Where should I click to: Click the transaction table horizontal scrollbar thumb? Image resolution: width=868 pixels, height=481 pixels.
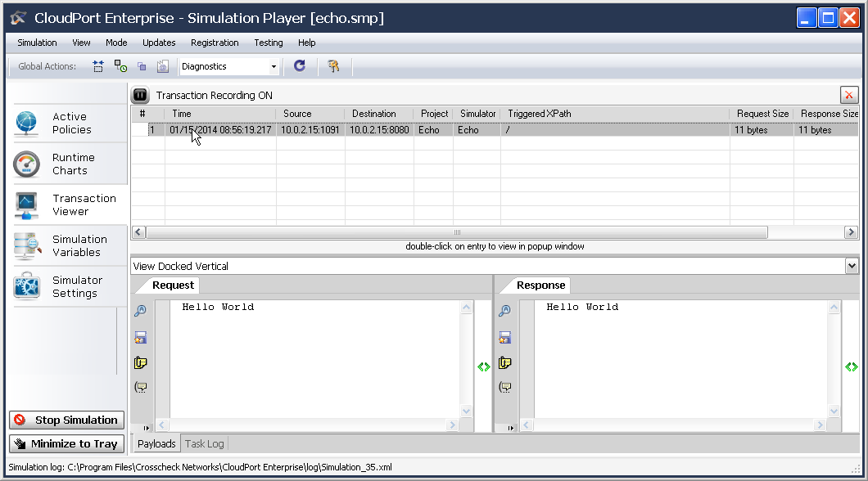coord(457,232)
